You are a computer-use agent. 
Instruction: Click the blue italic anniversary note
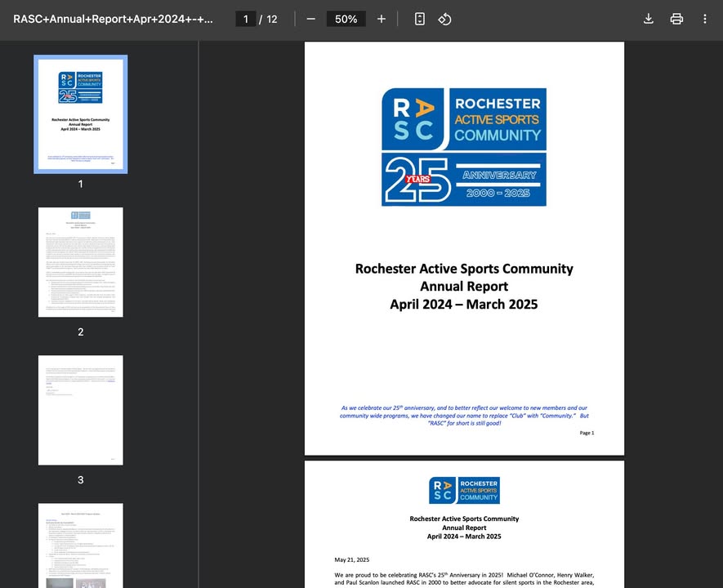(464, 415)
